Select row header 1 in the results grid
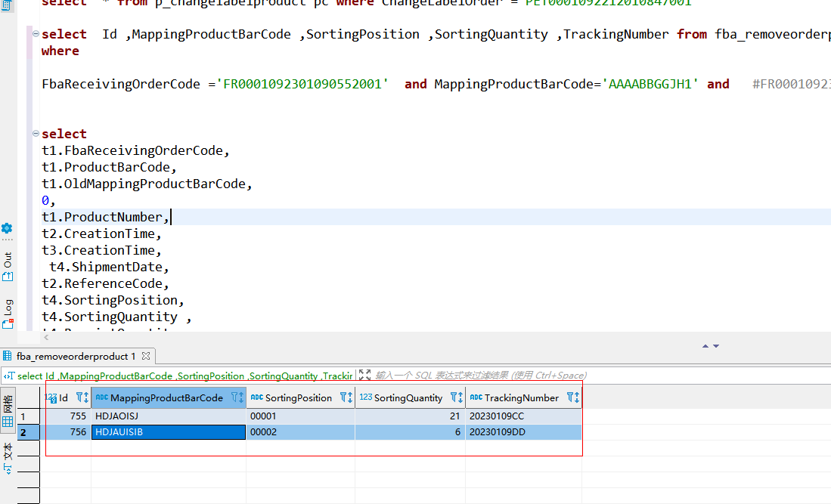The image size is (831, 504). point(29,416)
